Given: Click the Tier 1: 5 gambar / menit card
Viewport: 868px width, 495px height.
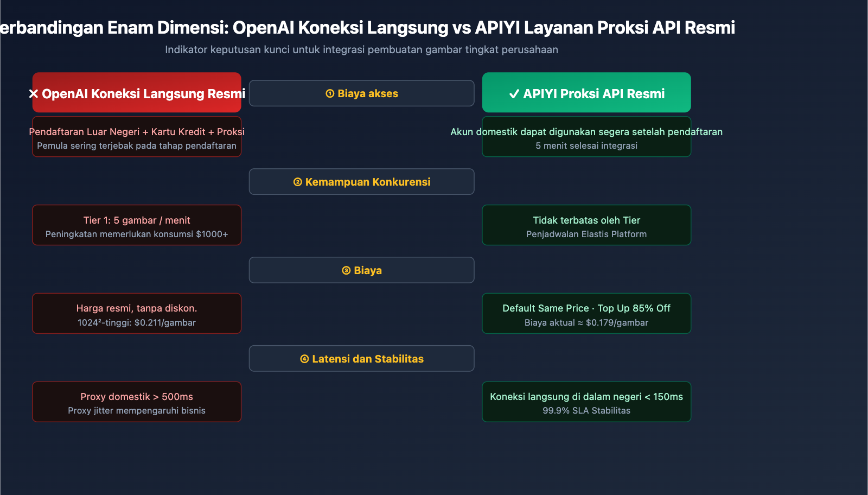Looking at the screenshot, I should [137, 225].
